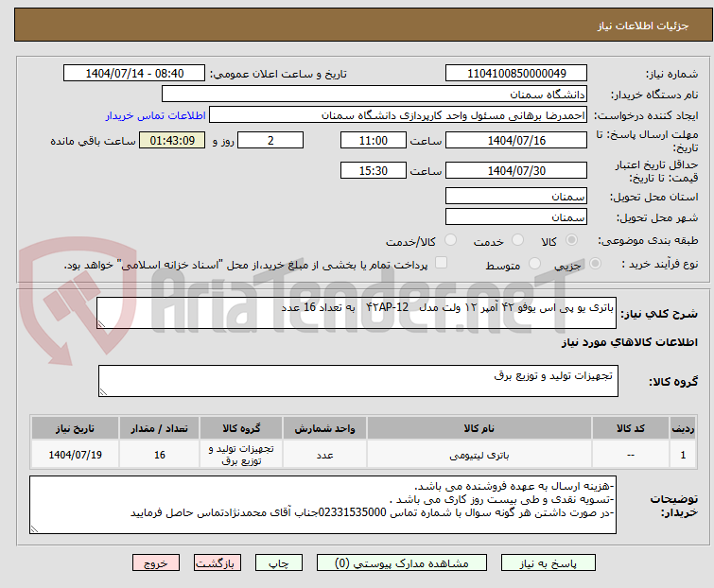
Task: Click the توضیحات خریدار notes textarea
Action: 322,505
